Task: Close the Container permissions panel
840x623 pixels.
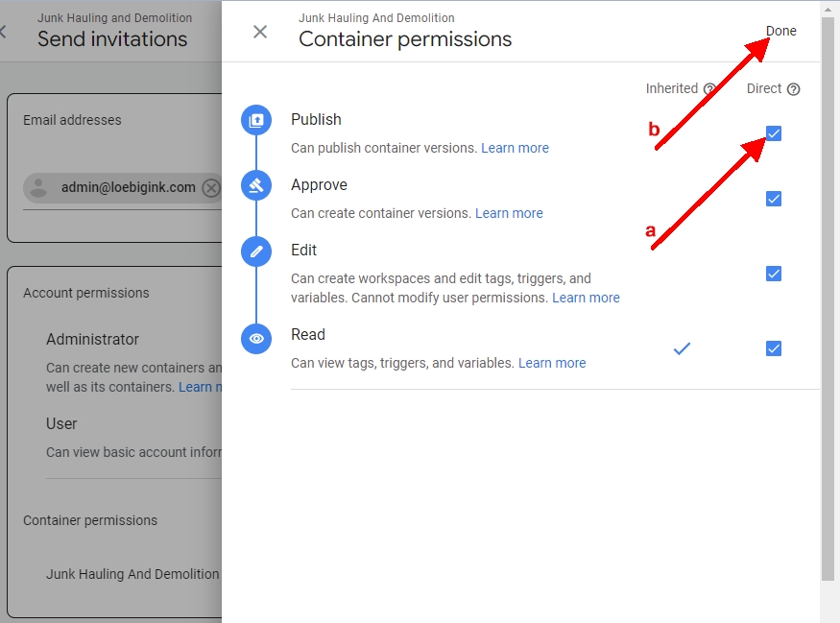Action: pos(260,32)
